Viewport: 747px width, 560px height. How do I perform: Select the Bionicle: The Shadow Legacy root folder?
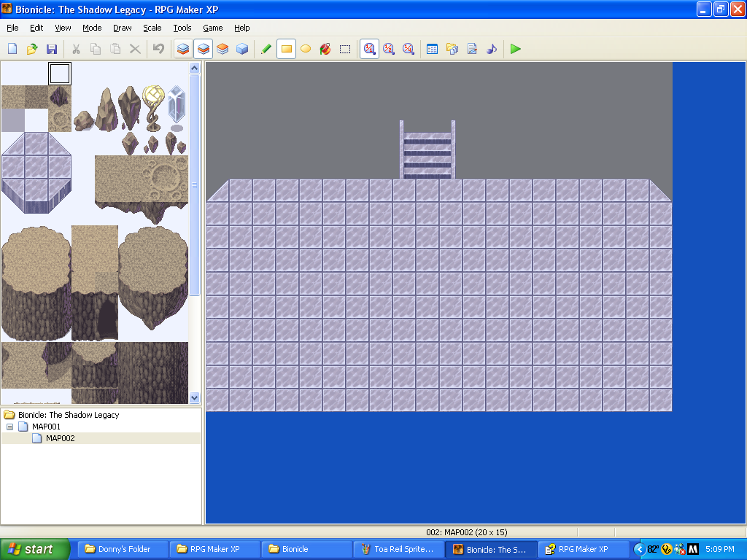69,415
